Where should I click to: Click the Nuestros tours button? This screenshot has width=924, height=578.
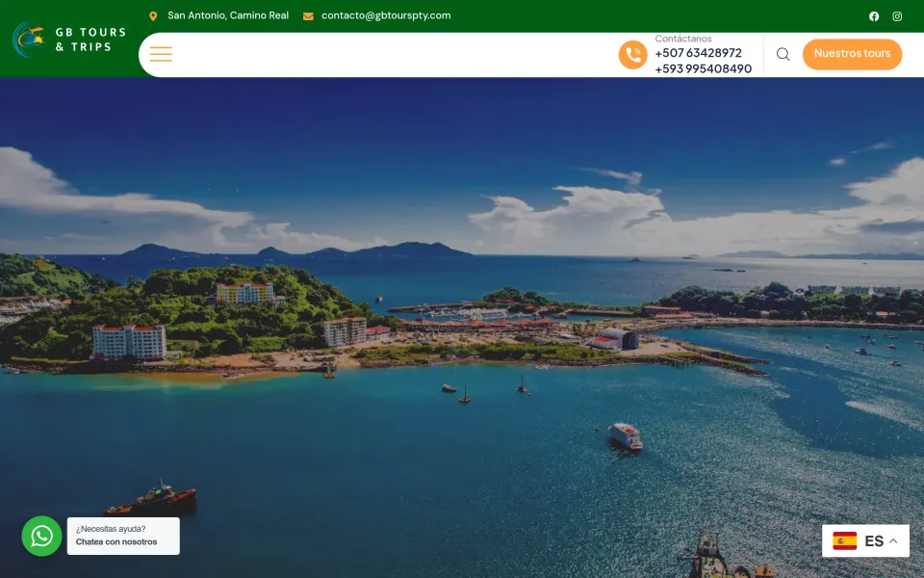[852, 54]
